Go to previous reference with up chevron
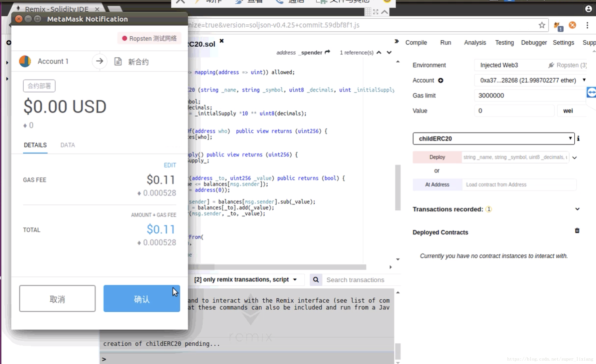Image resolution: width=596 pixels, height=364 pixels. (379, 52)
